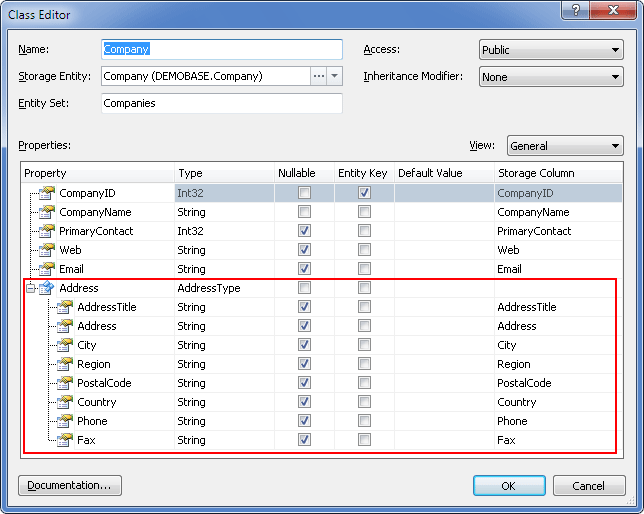The height and width of the screenshot is (514, 644).
Task: Open the Inheritance Modifier dropdown
Action: pyautogui.click(x=551, y=77)
